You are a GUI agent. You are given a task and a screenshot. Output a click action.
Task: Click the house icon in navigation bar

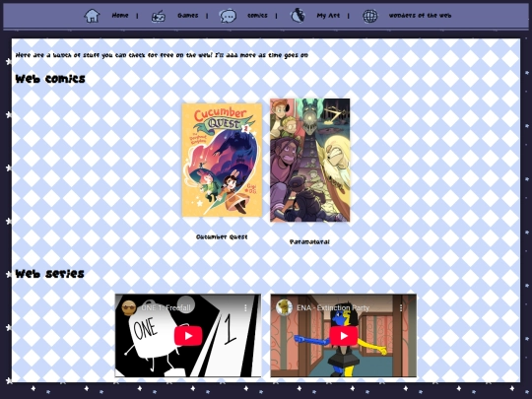(92, 16)
